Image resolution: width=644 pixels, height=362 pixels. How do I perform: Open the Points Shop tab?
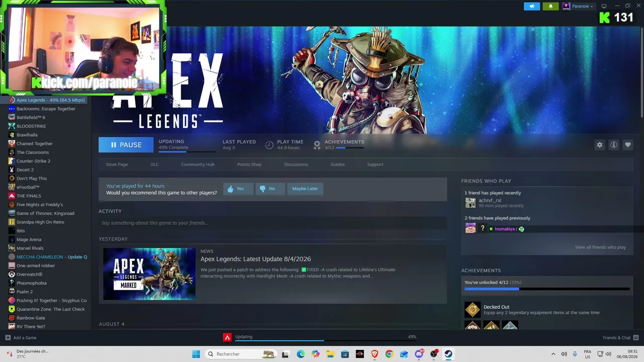pos(249,164)
